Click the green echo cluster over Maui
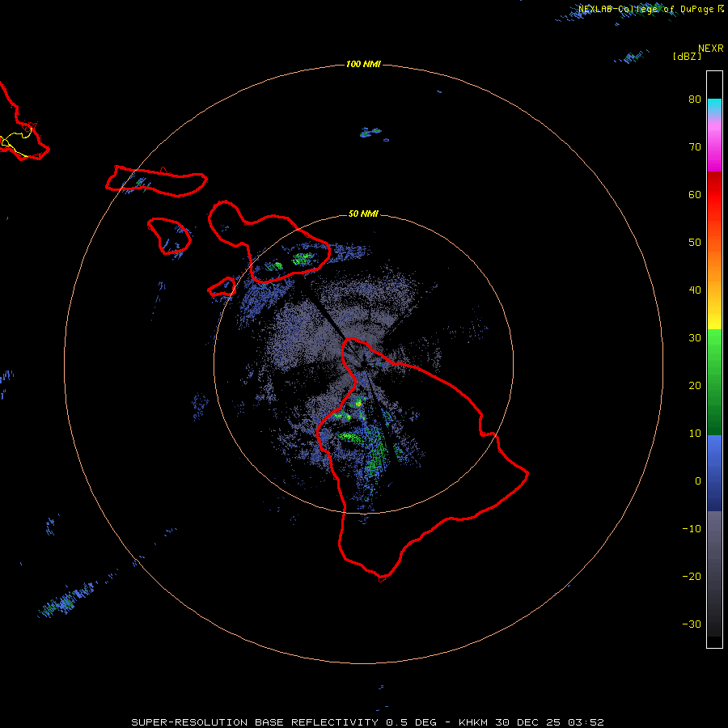The width and height of the screenshot is (728, 728). pyautogui.click(x=303, y=259)
